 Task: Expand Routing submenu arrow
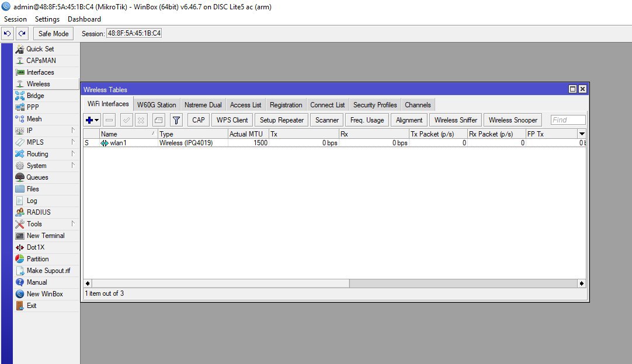(73, 153)
